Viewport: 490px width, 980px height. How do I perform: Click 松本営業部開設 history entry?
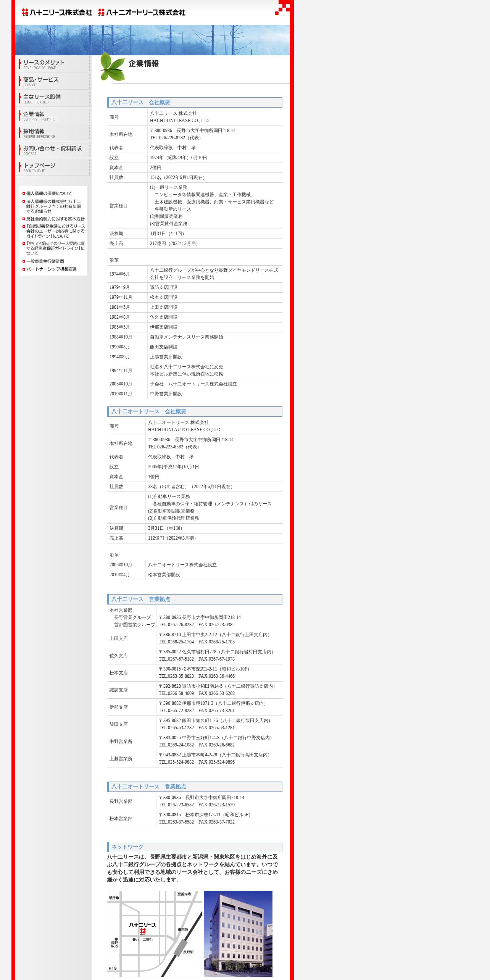(164, 575)
